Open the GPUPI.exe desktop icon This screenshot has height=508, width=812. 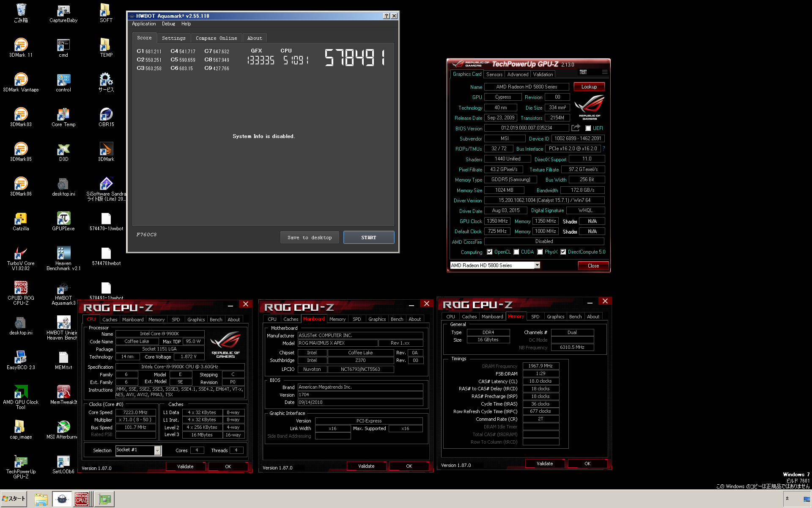tap(63, 221)
